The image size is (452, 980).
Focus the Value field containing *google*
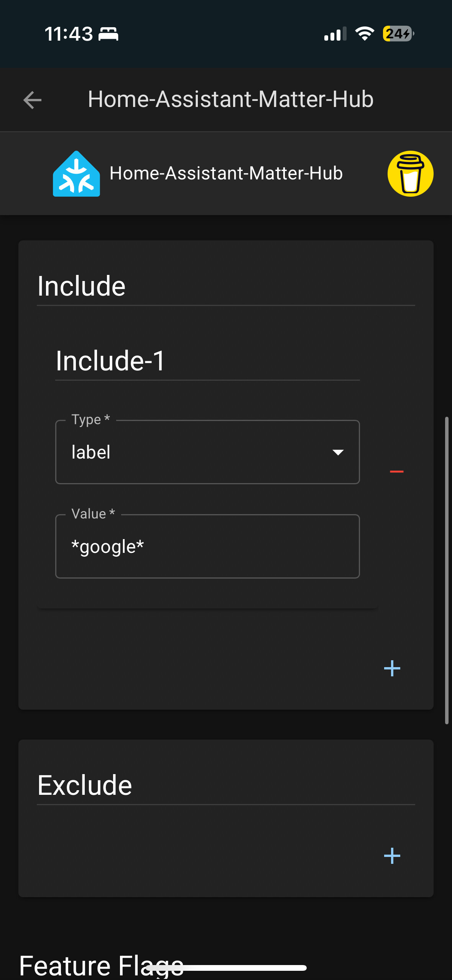click(x=207, y=546)
